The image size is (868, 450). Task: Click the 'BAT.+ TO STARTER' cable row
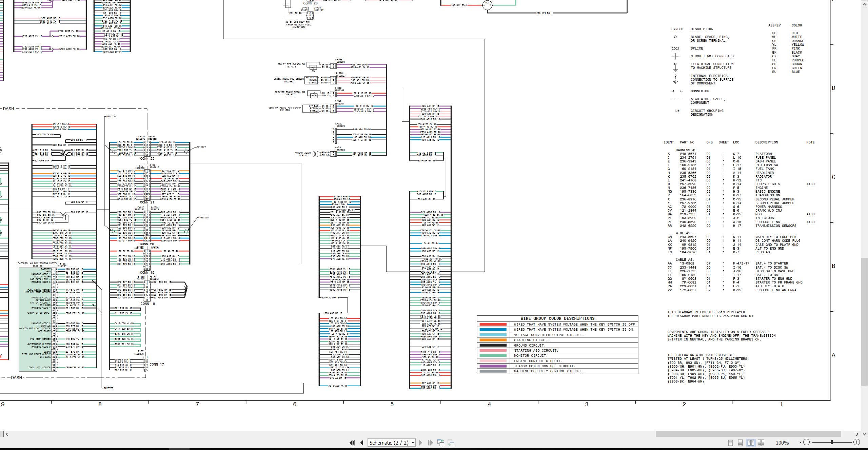click(x=728, y=263)
